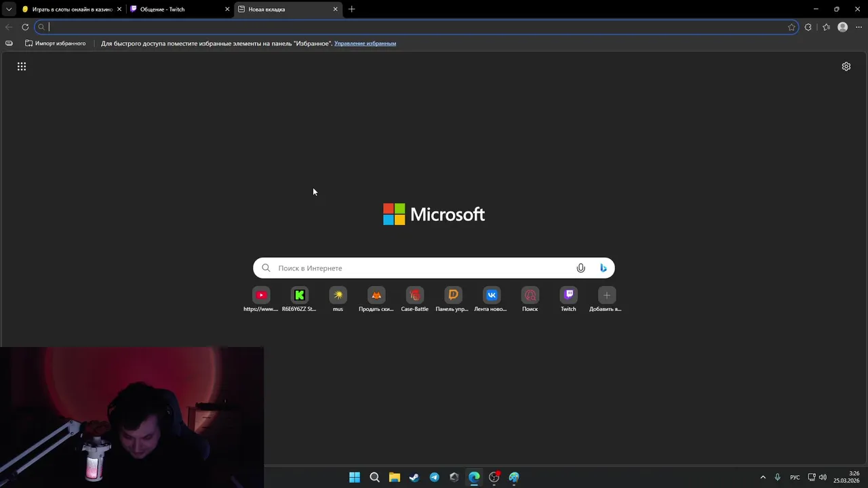Screen dimensions: 868x488
Task: Open File Explorer from taskbar
Action: (394, 477)
